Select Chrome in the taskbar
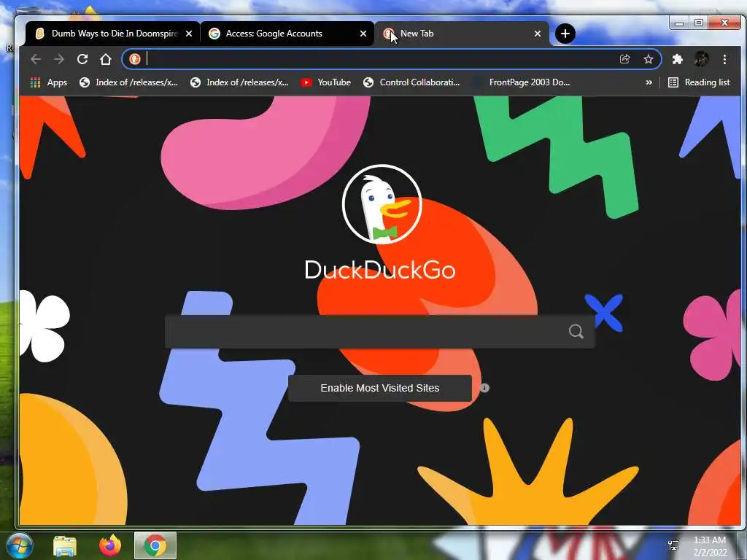Screen dimensions: 747x560 click(155, 545)
